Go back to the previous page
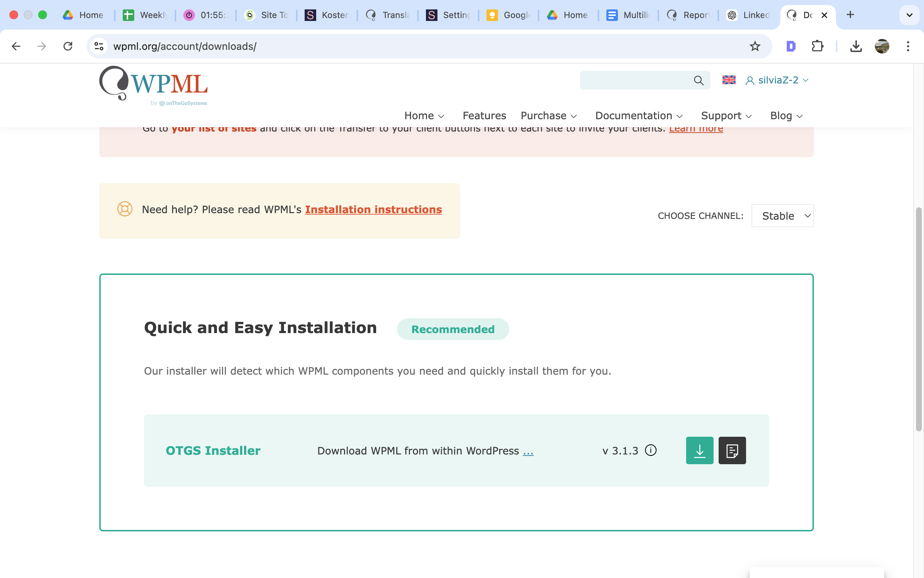 [16, 46]
